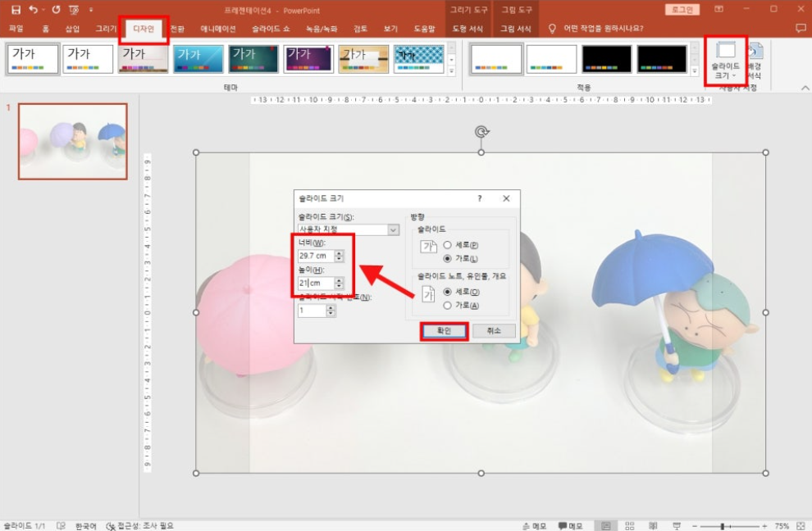Select slide orientation landscape (가로) radio

click(x=448, y=258)
